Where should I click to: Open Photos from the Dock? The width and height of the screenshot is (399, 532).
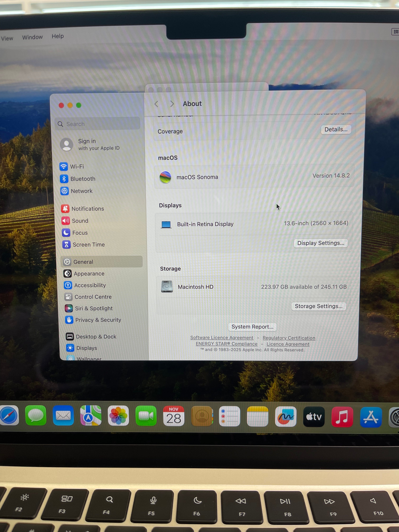118,416
